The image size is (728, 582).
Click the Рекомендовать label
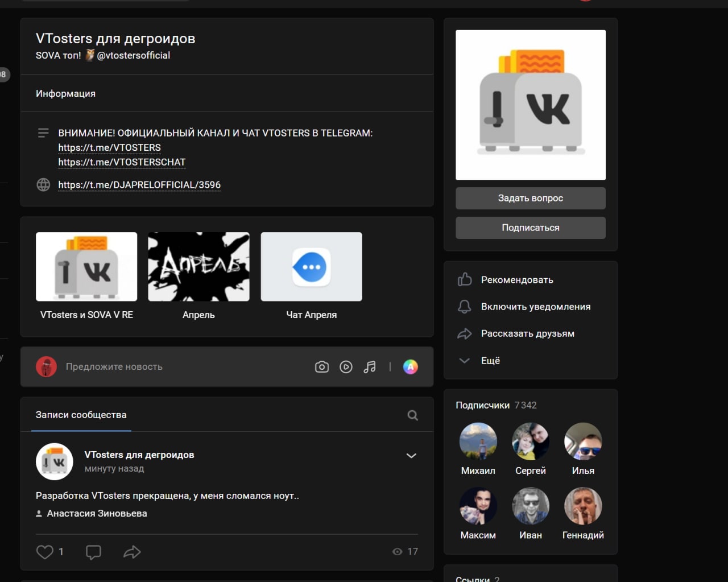click(x=517, y=280)
